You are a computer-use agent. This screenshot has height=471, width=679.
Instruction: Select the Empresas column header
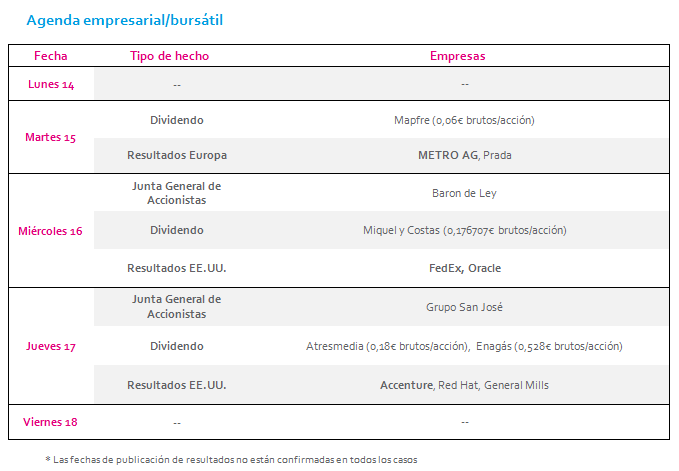point(457,56)
